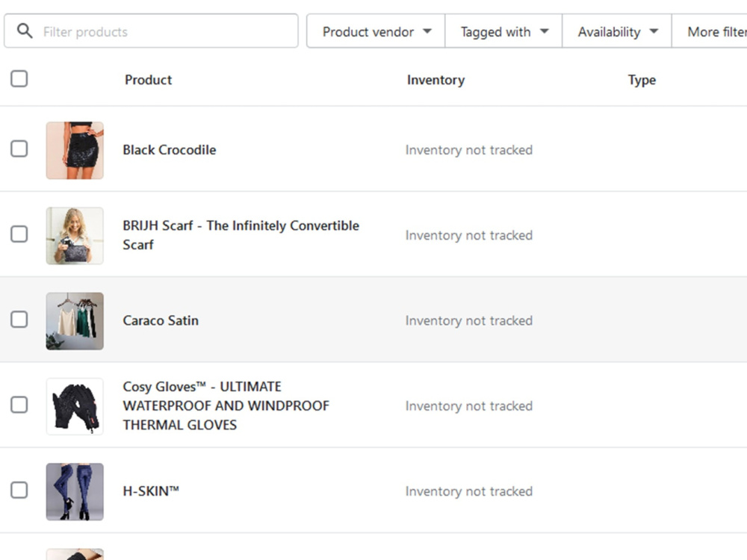Click the Type column header
The width and height of the screenshot is (747, 560).
(642, 80)
